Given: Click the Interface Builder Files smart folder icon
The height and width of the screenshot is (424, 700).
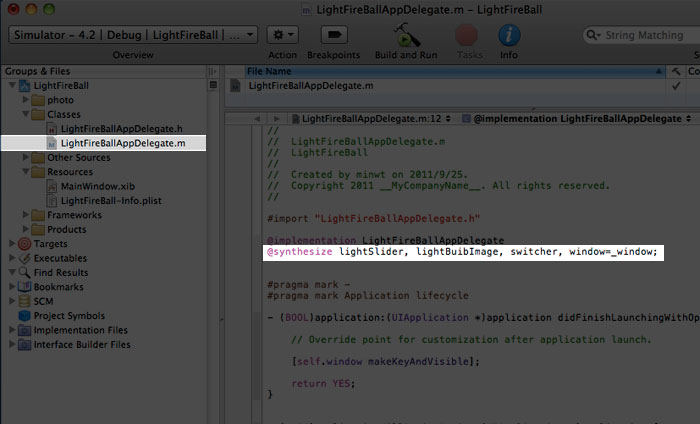Looking at the screenshot, I should pyautogui.click(x=25, y=345).
